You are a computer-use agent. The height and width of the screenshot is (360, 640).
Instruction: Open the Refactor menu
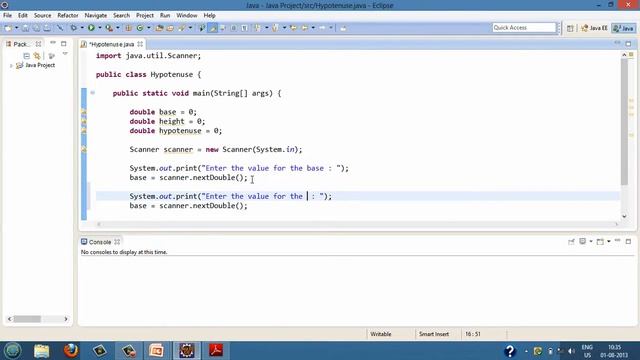point(68,15)
